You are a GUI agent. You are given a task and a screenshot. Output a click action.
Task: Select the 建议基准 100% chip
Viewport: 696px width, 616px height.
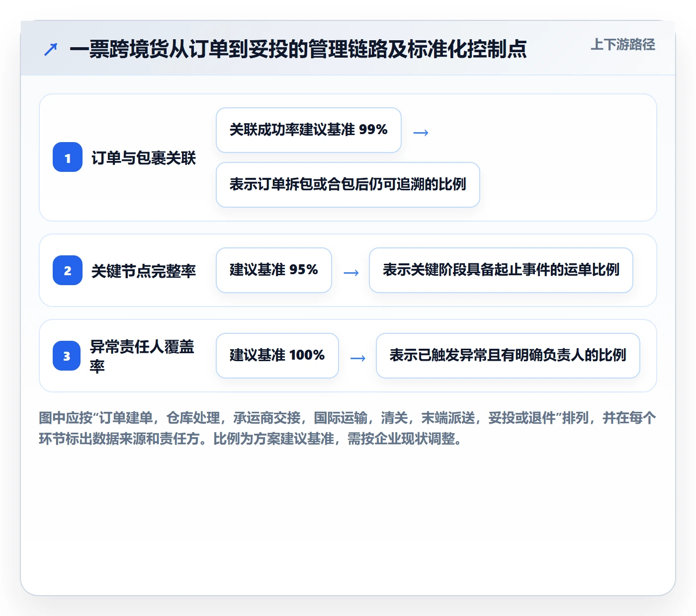pos(277,356)
